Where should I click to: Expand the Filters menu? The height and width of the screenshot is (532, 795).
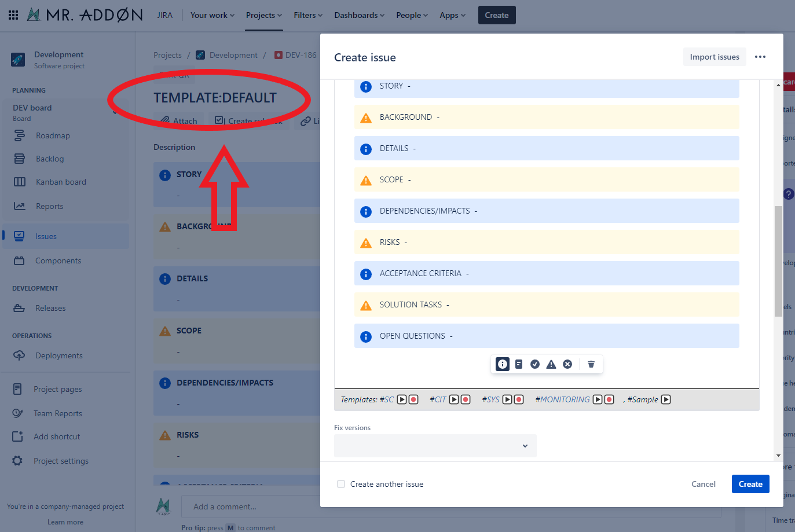(x=308, y=15)
